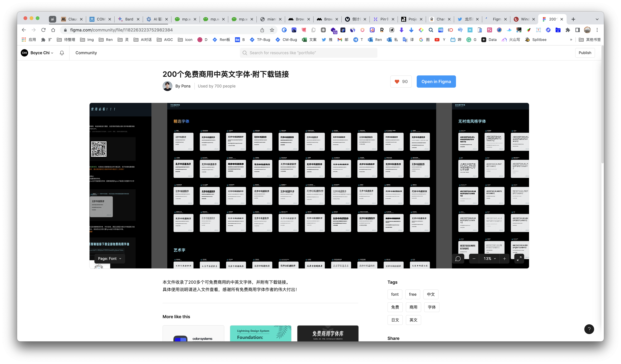Expand the 13% zoom level dropdown
Viewport: 621px width, 364px height.
(x=489, y=259)
